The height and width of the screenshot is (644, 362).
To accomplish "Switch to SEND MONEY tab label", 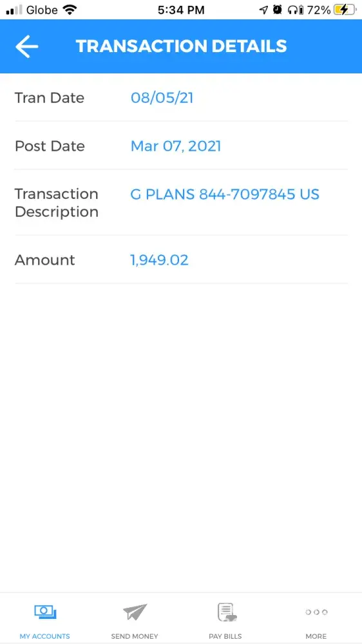I will [135, 636].
